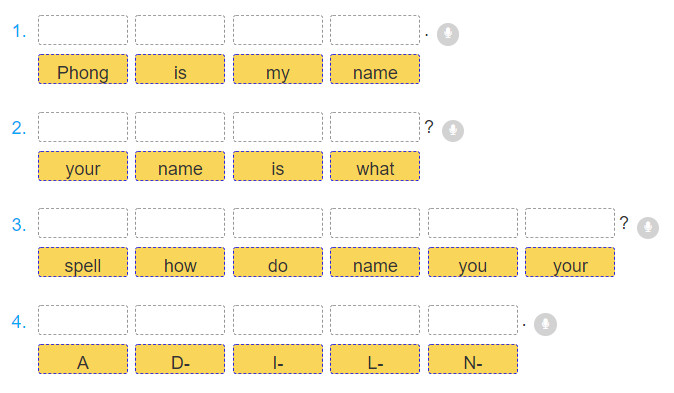Click the microphone icon for sentence 3
The image size is (674, 393).
(x=648, y=227)
